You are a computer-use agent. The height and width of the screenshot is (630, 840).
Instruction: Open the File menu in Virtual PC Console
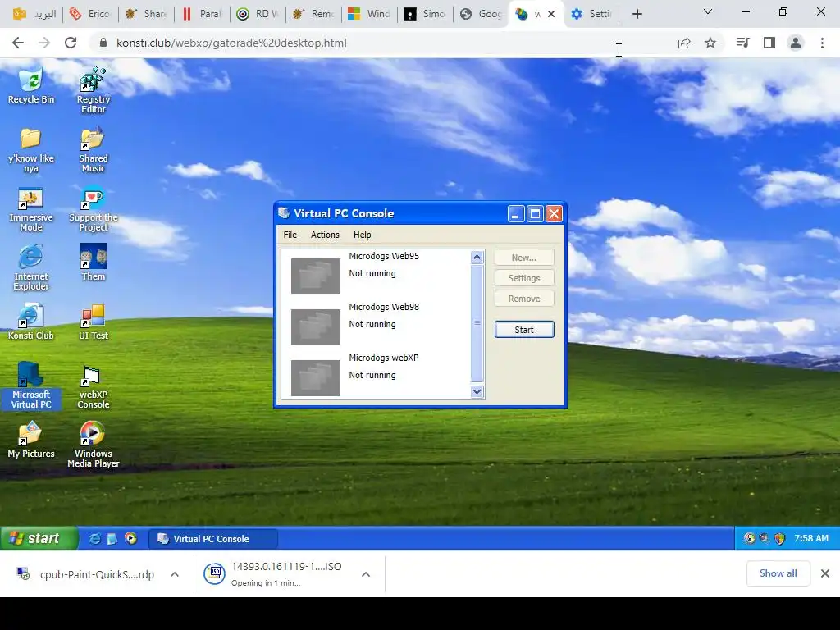click(x=290, y=235)
